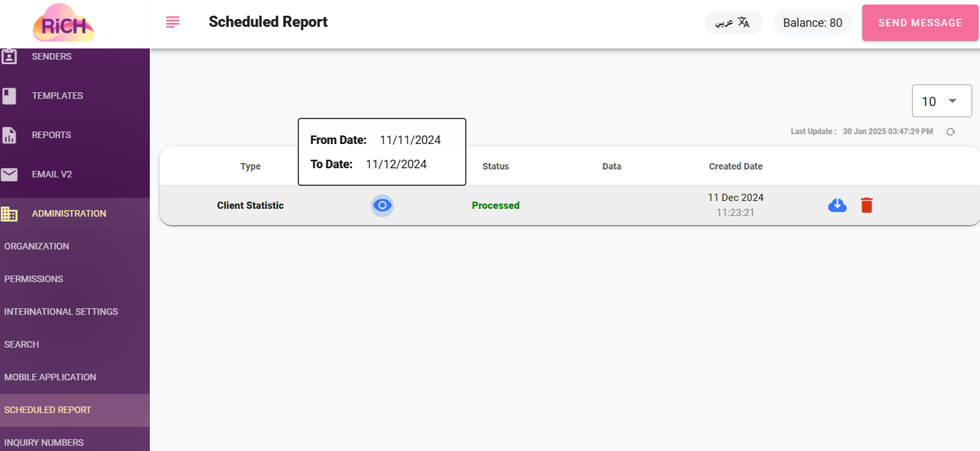Toggle the eye icon to view dates
Viewport: 980px width, 451px height.
[382, 206]
